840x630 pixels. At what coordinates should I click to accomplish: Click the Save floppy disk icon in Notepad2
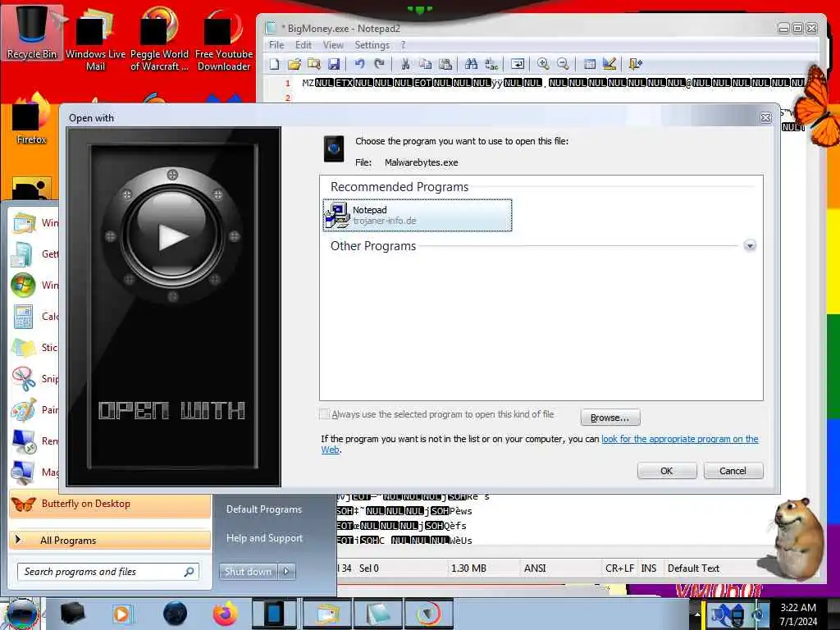[x=334, y=64]
